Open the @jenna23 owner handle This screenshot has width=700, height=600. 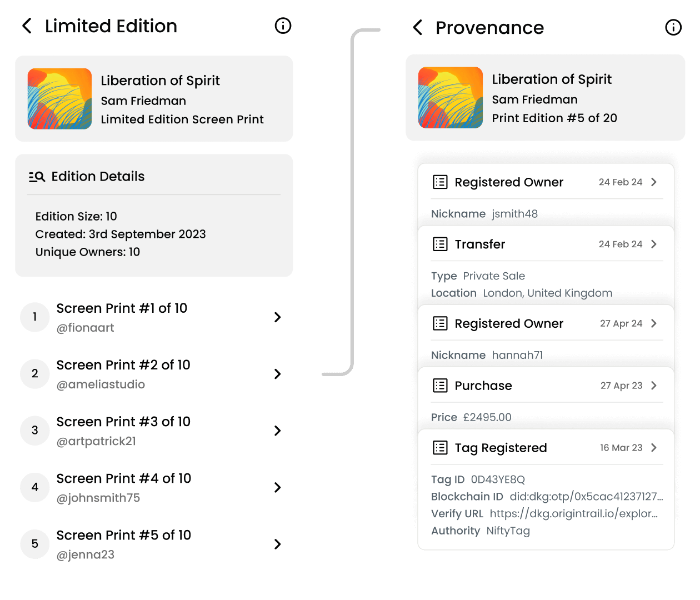86,554
